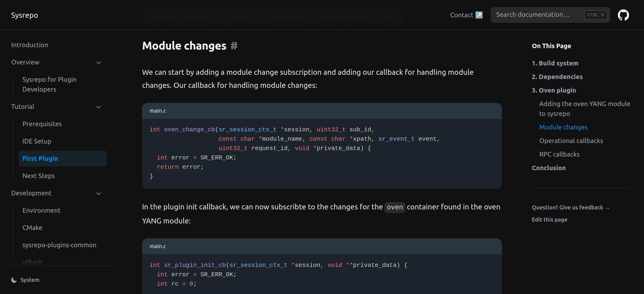The width and height of the screenshot is (644, 294).
Task: Click Edit this page link
Action: 549,219
